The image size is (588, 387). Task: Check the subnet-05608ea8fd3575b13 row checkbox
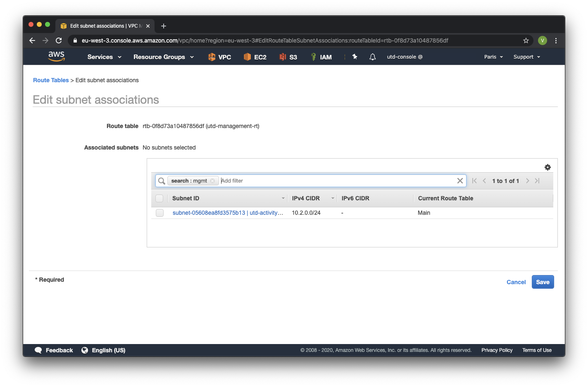tap(159, 213)
